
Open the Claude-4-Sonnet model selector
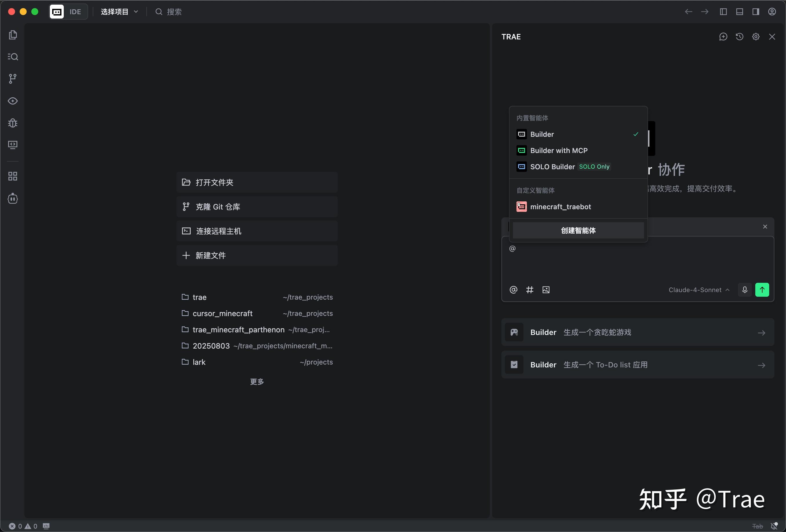coord(699,290)
